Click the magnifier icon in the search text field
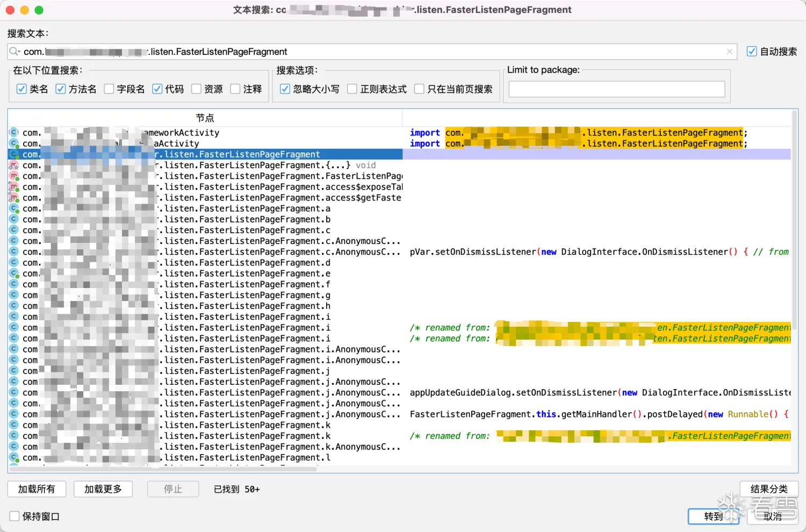The height and width of the screenshot is (532, 806). coord(14,52)
